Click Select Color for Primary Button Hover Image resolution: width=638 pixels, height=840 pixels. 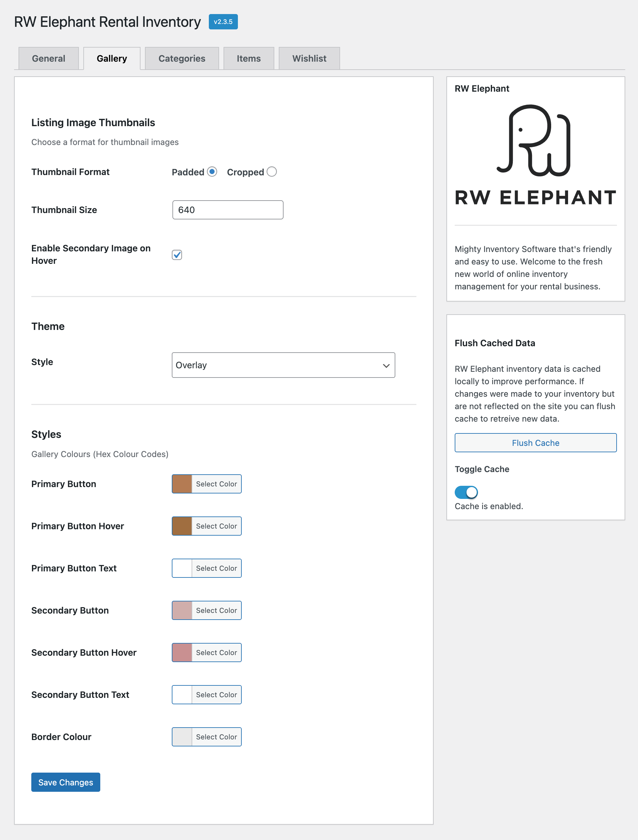tap(216, 526)
